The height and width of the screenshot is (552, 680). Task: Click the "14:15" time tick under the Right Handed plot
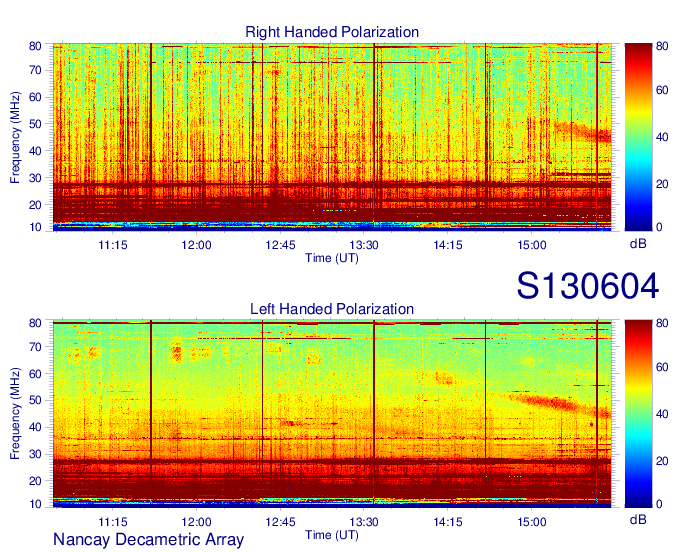[448, 245]
